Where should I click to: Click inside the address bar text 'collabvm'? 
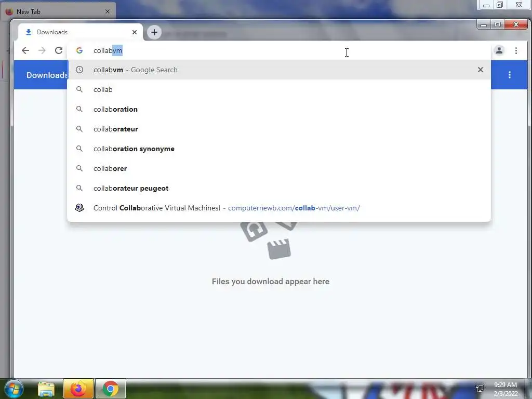108,50
